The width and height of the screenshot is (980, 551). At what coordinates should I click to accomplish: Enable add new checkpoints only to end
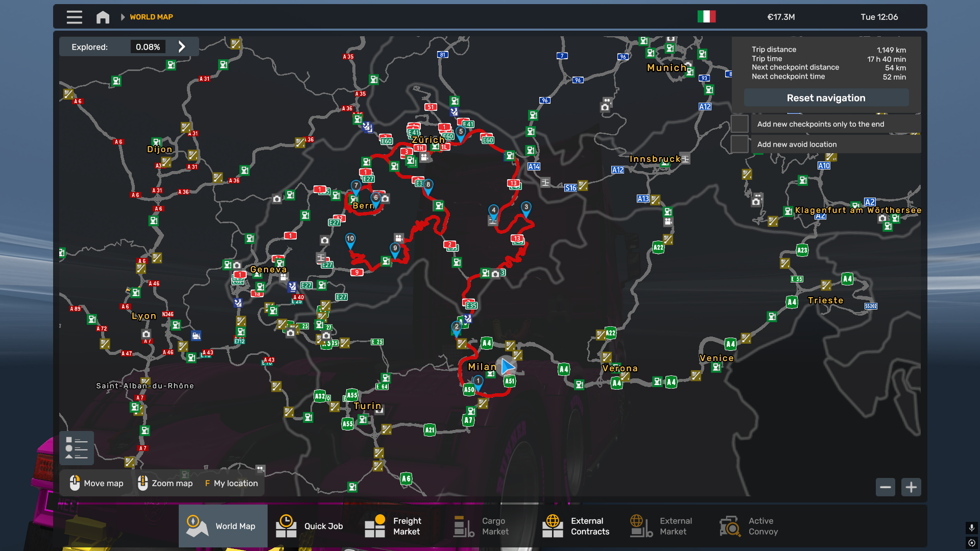point(739,124)
